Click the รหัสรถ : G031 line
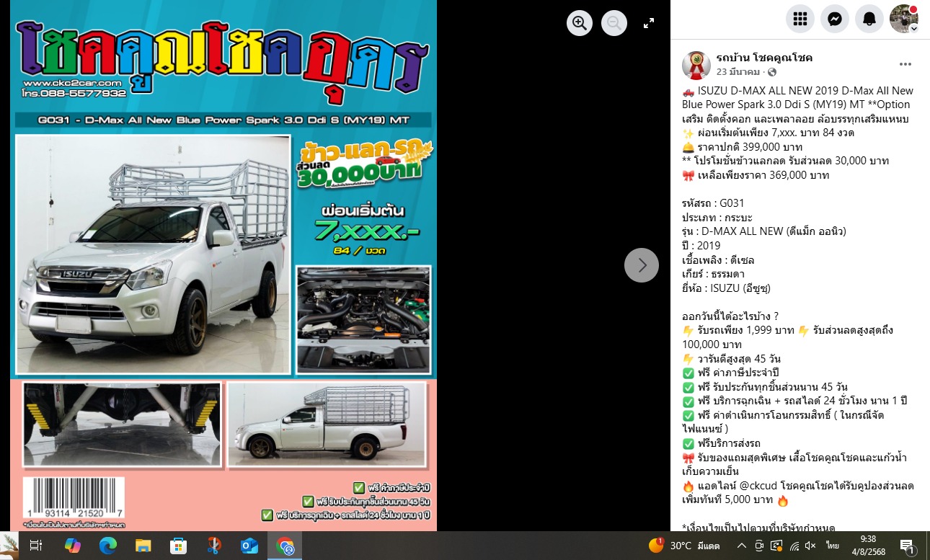This screenshot has height=560, width=930. click(713, 203)
